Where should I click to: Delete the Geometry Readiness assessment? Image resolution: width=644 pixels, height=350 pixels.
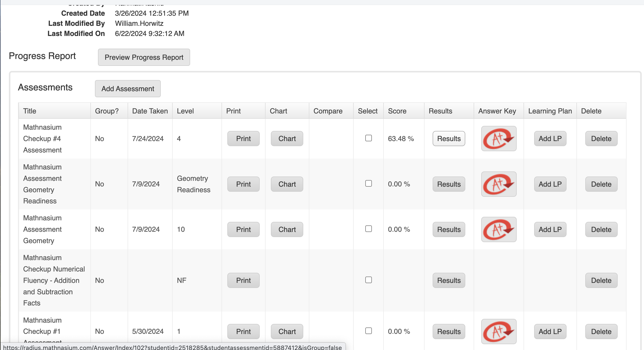(x=601, y=184)
